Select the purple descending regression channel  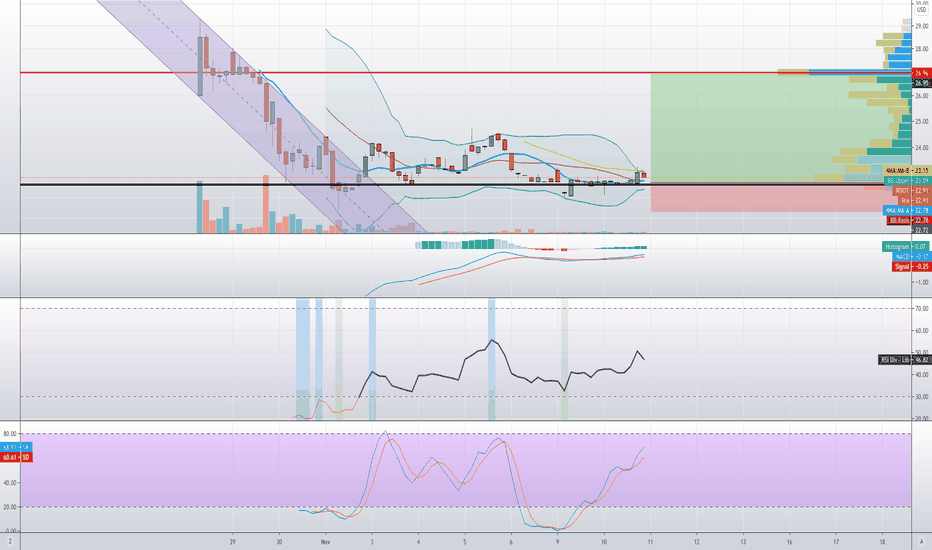tap(262, 116)
